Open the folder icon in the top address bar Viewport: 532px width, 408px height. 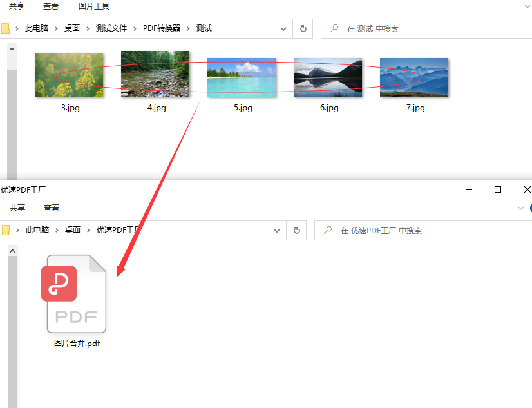[8, 28]
